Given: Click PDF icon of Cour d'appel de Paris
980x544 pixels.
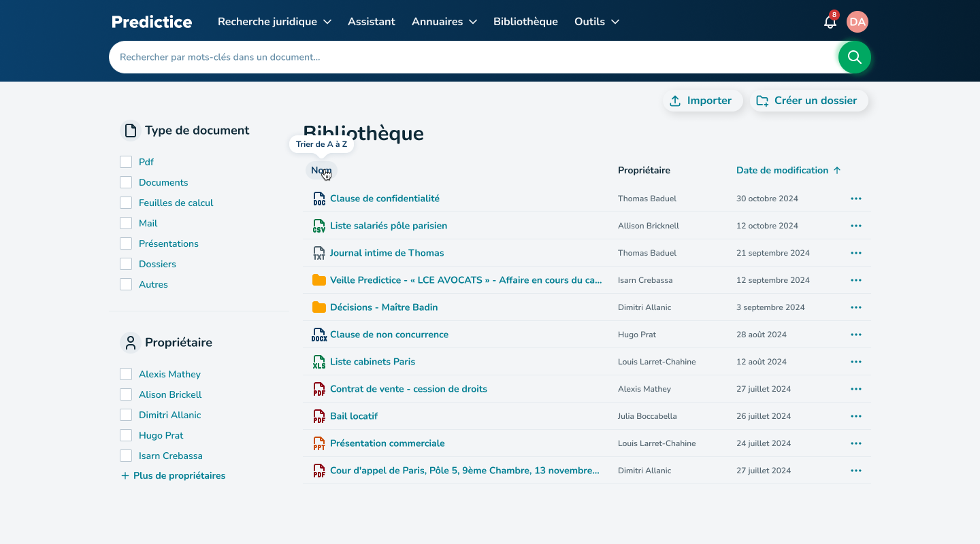Looking at the screenshot, I should (x=319, y=471).
